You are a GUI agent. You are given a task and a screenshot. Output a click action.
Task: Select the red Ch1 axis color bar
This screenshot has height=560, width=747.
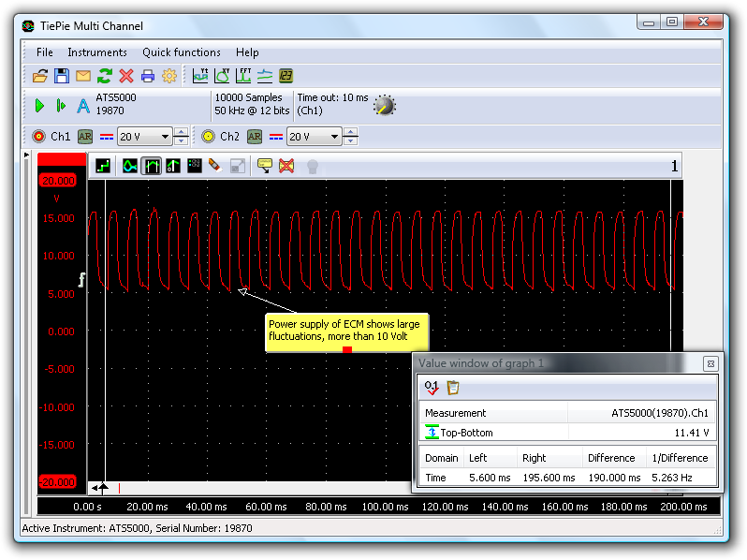click(x=62, y=159)
